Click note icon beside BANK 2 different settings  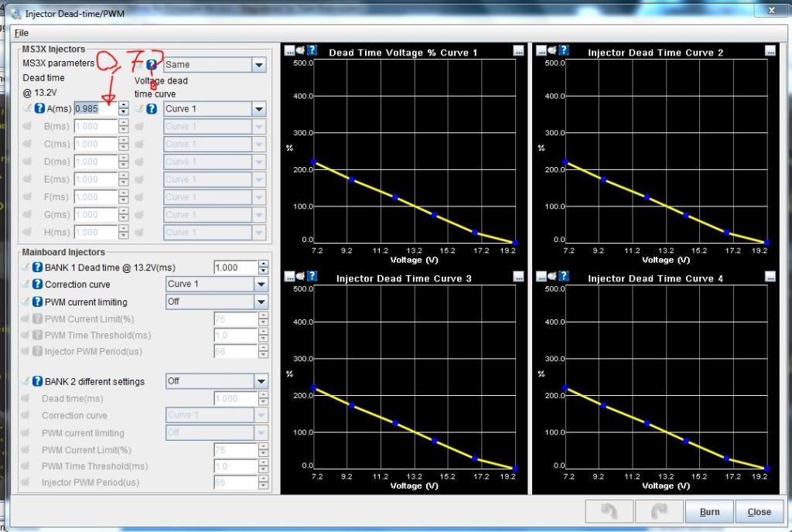coord(26,381)
